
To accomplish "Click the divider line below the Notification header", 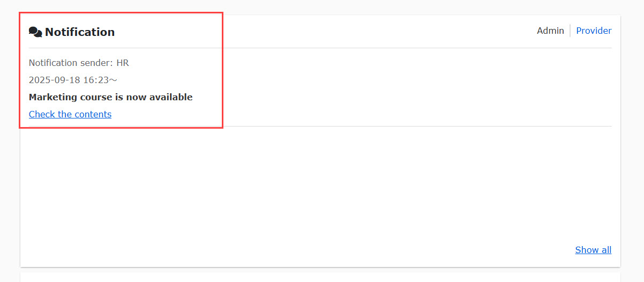I will [x=375, y=48].
